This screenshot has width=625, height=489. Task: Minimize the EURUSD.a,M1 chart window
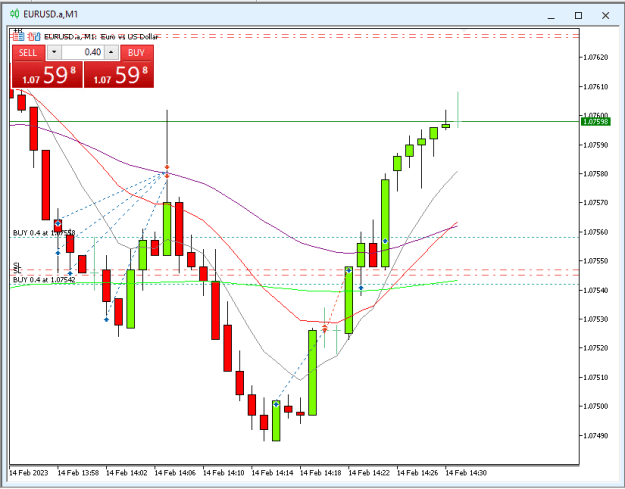[x=551, y=16]
